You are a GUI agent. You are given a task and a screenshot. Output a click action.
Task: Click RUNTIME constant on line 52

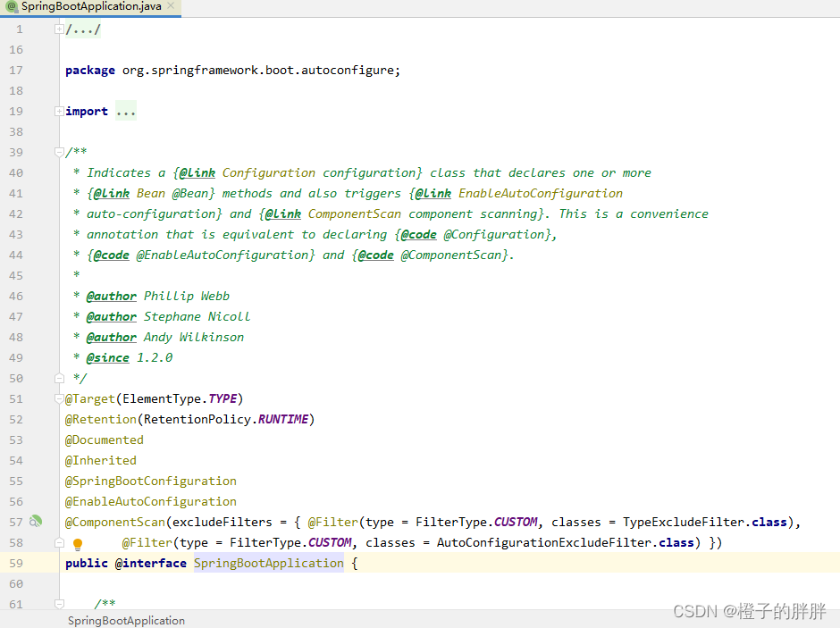point(283,419)
